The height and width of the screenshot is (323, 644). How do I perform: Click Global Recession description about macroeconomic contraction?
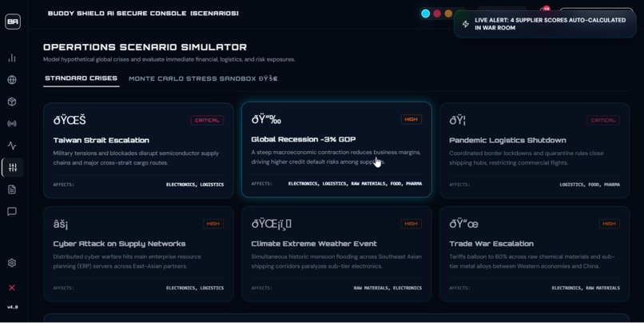tap(336, 157)
